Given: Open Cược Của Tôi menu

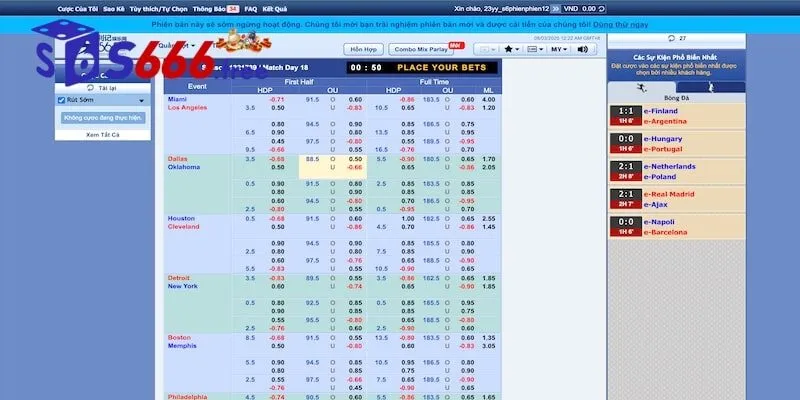Looking at the screenshot, I should 78,9.
